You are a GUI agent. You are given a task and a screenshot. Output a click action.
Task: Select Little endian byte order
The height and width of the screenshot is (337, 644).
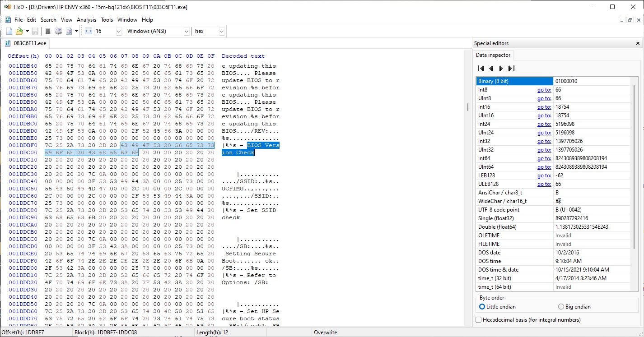click(x=482, y=307)
